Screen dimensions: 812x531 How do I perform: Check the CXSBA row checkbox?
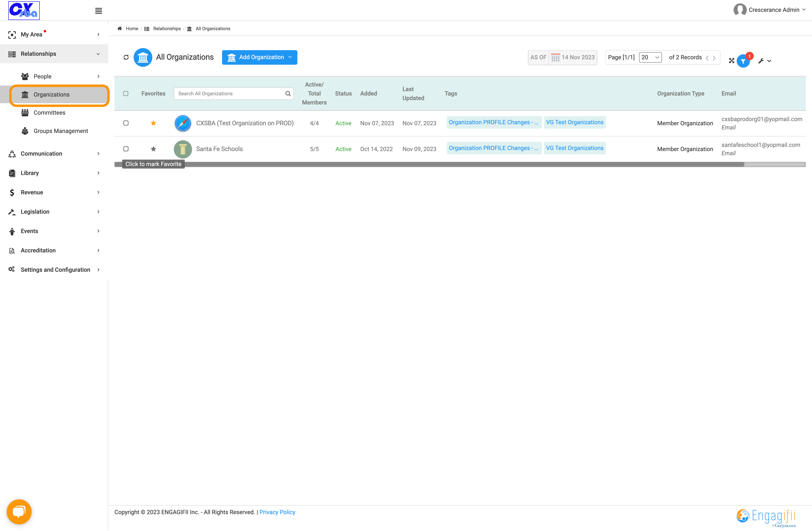coord(125,123)
